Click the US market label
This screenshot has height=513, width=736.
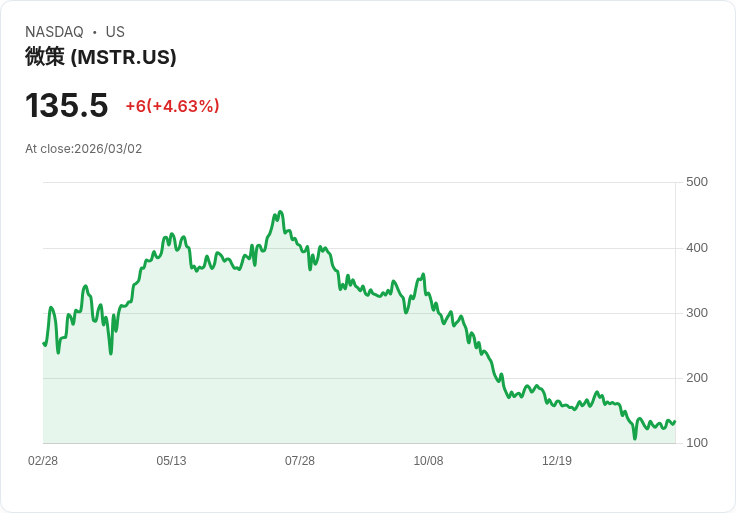pyautogui.click(x=115, y=32)
